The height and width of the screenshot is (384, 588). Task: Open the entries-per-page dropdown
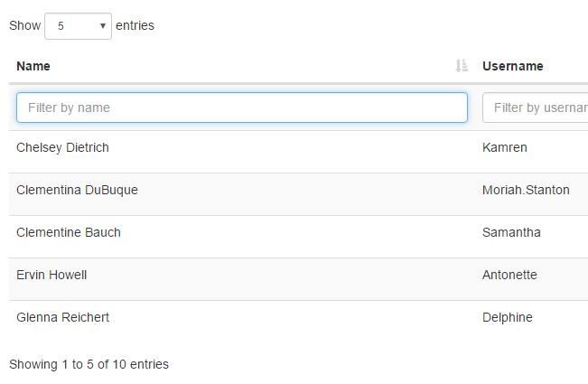tap(78, 26)
